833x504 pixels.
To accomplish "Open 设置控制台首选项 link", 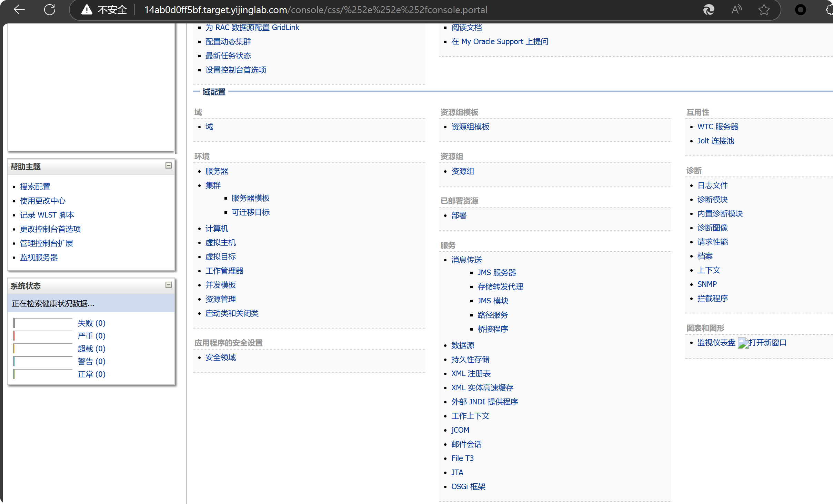I will 236,70.
